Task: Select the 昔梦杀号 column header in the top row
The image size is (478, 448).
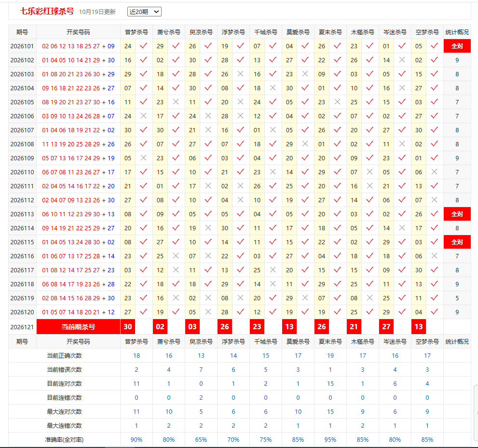Action: pyautogui.click(x=137, y=32)
